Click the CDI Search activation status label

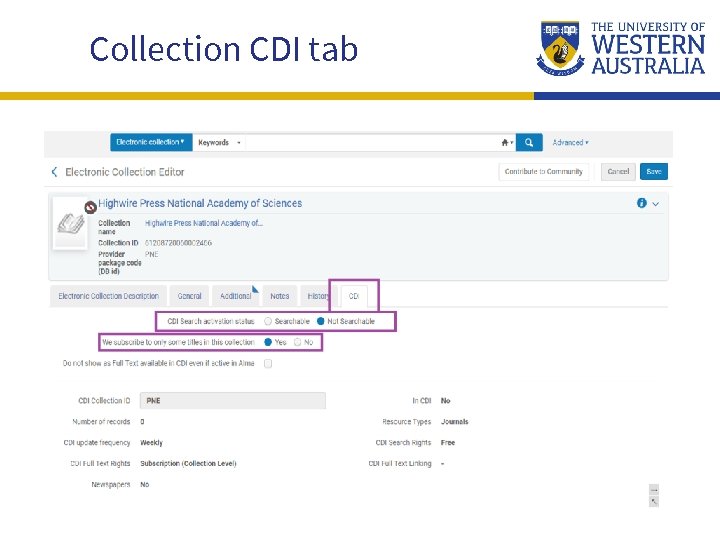(211, 321)
